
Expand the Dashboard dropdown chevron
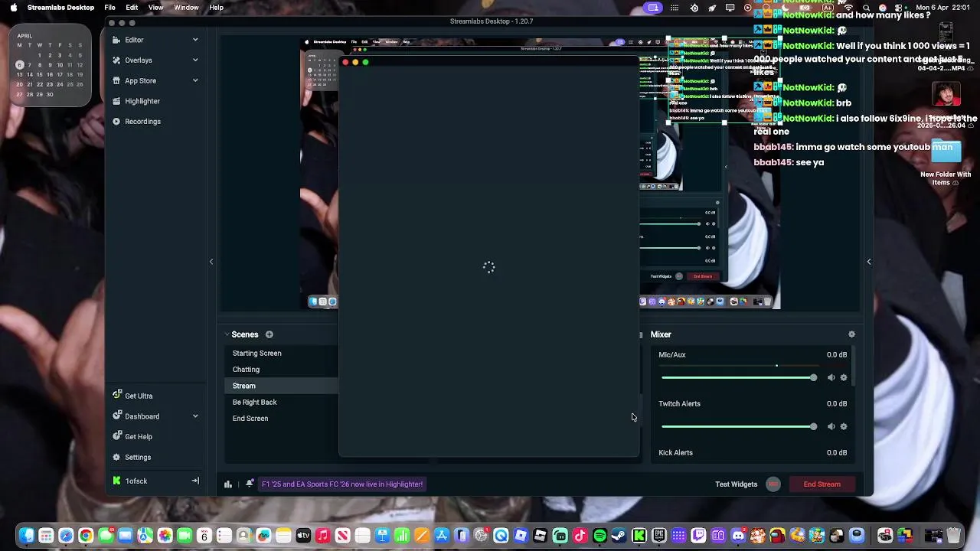(195, 416)
